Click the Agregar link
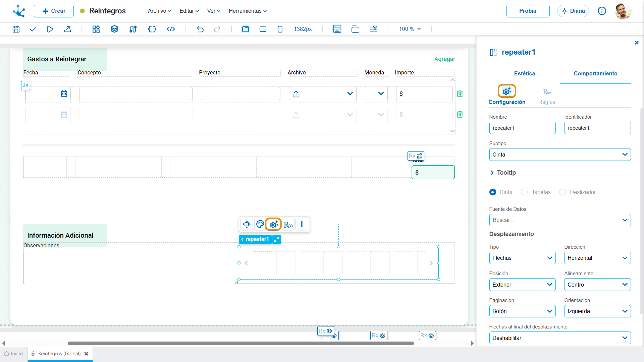This screenshot has width=644, height=362. [x=445, y=59]
